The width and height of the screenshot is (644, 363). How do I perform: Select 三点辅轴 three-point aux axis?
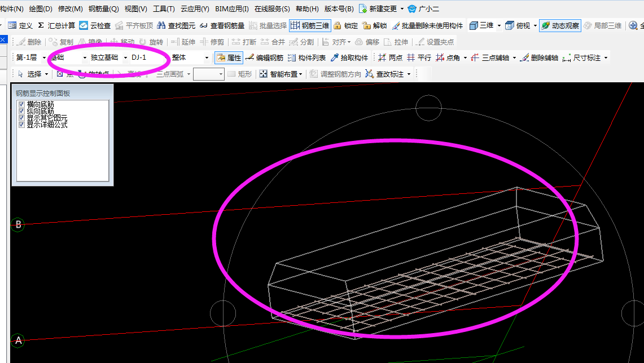490,58
